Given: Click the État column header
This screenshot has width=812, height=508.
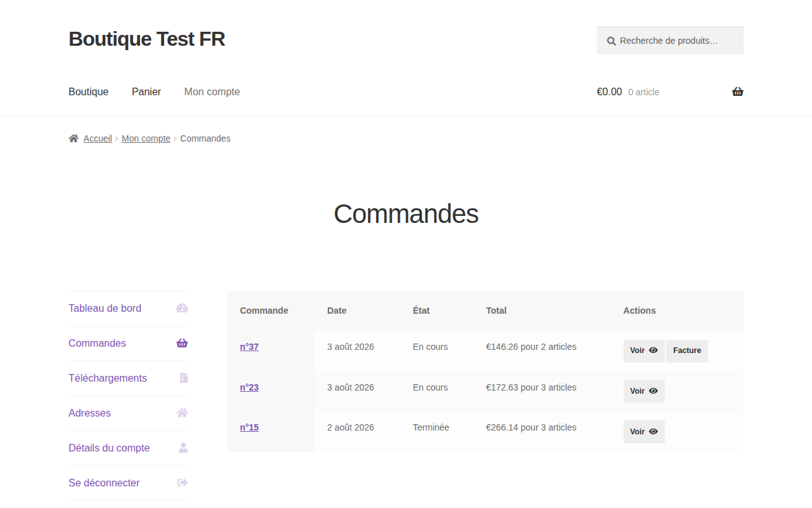Looking at the screenshot, I should coord(421,311).
